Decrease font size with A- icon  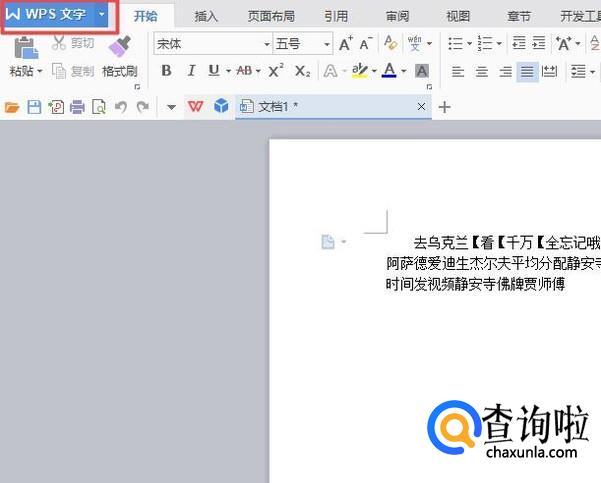[x=366, y=44]
